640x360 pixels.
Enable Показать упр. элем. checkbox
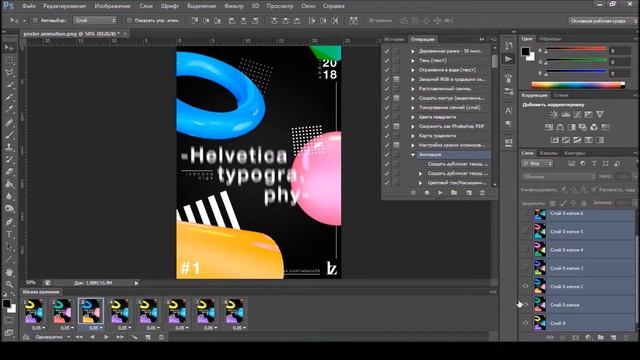coord(129,20)
